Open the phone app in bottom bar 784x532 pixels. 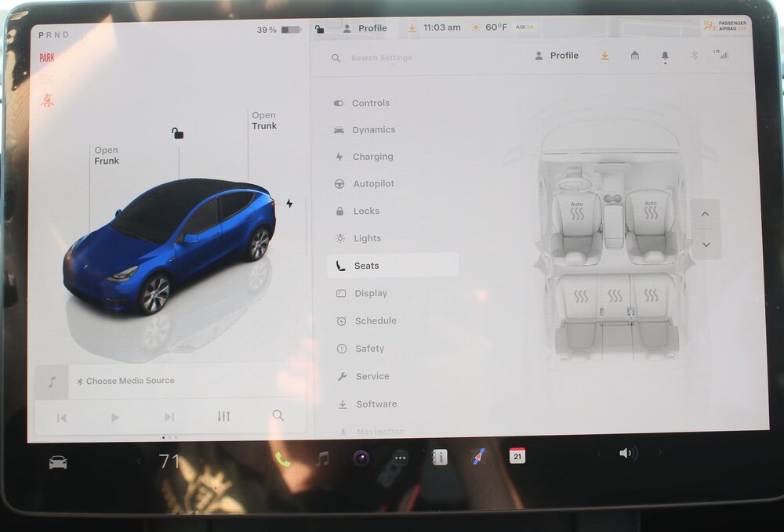point(282,459)
